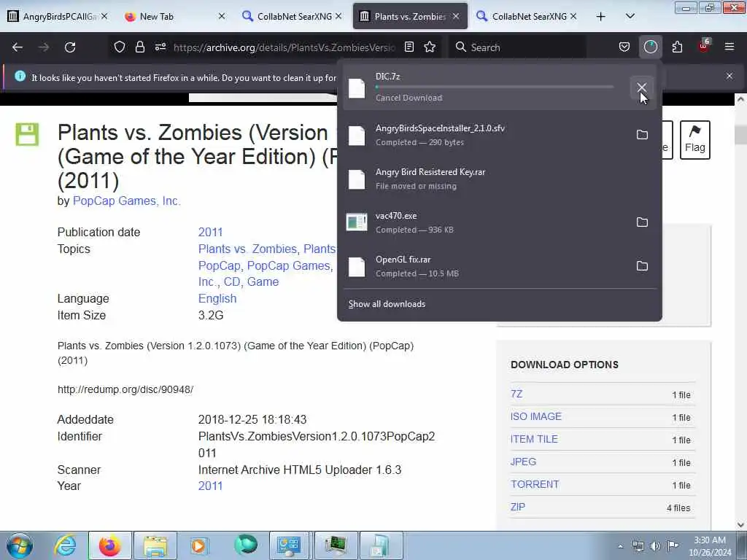Click the scrollbar down arrow

[x=740, y=525]
